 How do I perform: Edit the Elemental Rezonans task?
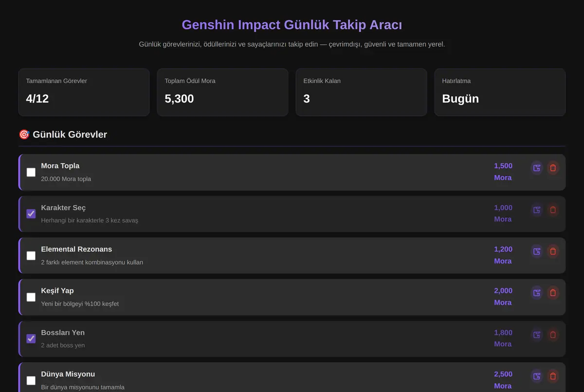pyautogui.click(x=537, y=251)
